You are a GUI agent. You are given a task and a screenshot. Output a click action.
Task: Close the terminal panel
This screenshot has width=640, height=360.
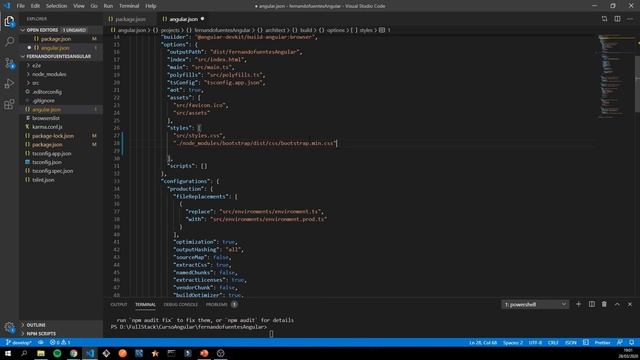(630, 304)
